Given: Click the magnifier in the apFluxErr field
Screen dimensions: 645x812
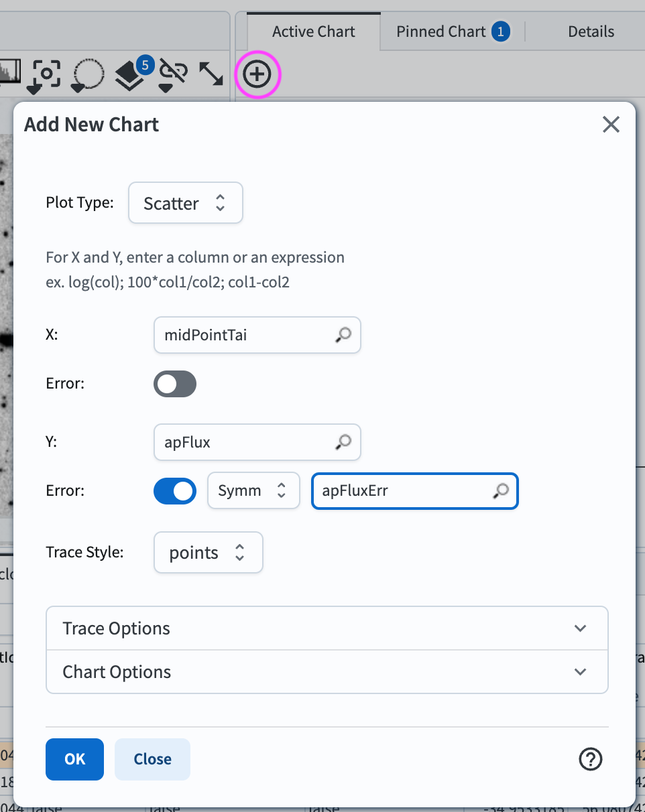Looking at the screenshot, I should [500, 491].
